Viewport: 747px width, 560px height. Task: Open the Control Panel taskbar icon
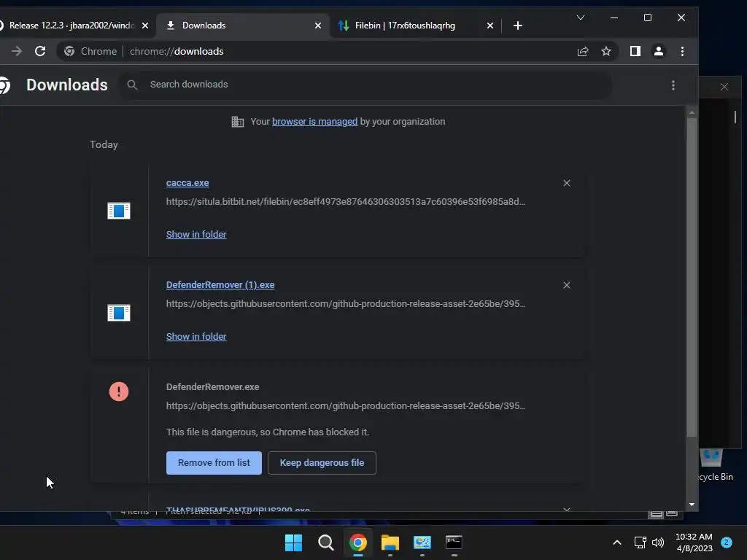pos(422,542)
